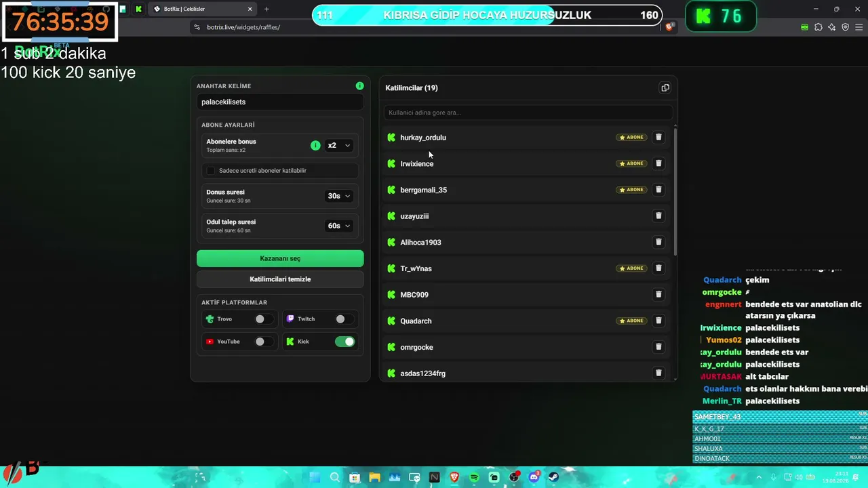Screen dimensions: 868x488
Task: Click the Brave browser taskbar icon
Action: pos(454,477)
